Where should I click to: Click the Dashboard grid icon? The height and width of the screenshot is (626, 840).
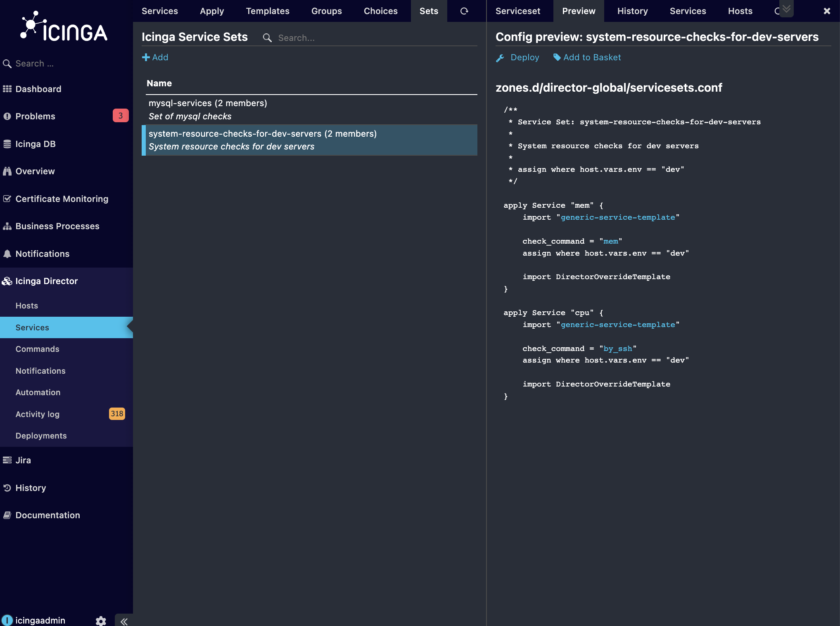[x=7, y=89]
